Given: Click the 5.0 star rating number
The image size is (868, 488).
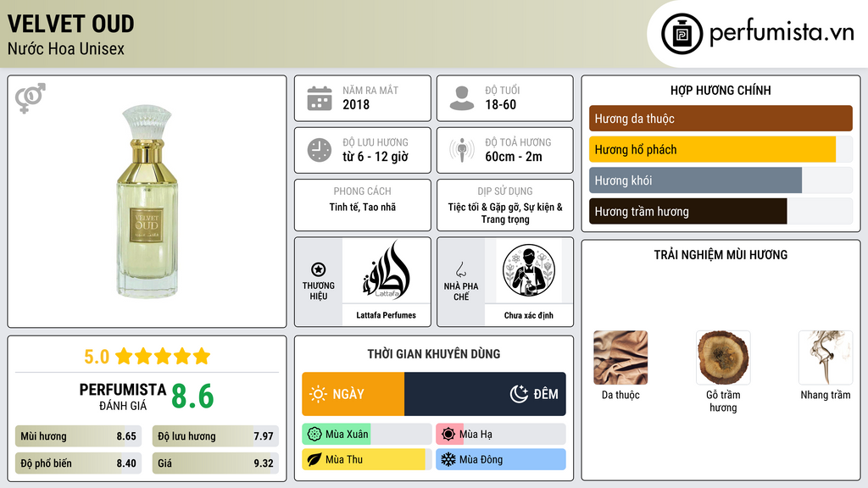Looking at the screenshot, I should 97,357.
